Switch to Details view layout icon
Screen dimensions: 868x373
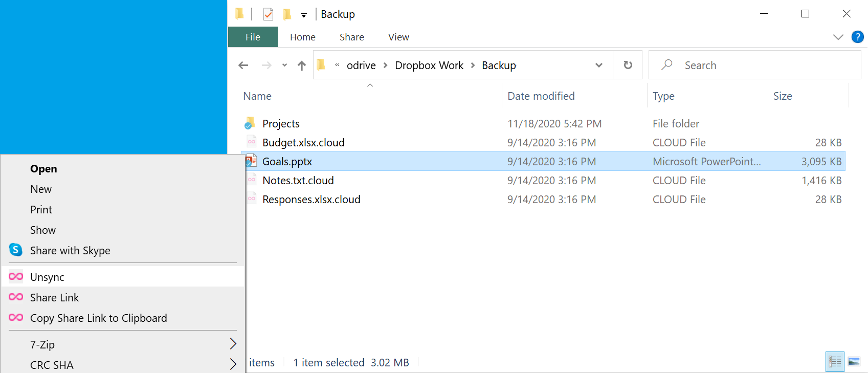[x=835, y=362]
